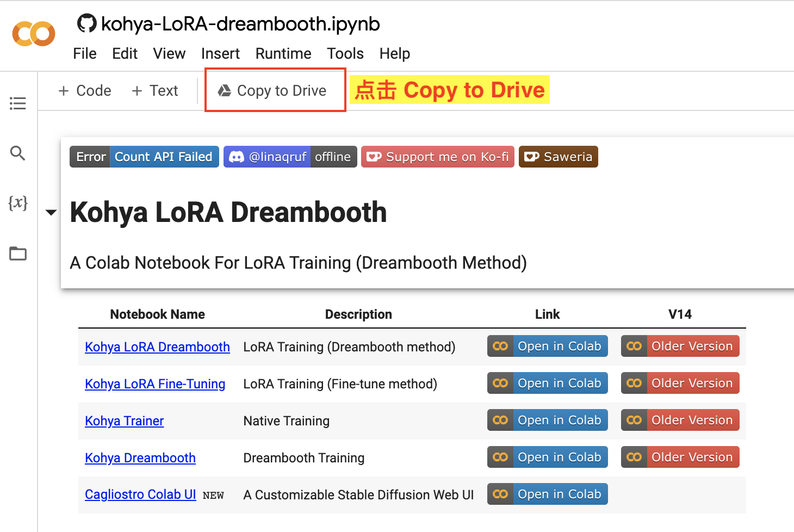Viewport: 794px width, 532px height.
Task: Open the Table of contents sidebar icon
Action: [18, 103]
